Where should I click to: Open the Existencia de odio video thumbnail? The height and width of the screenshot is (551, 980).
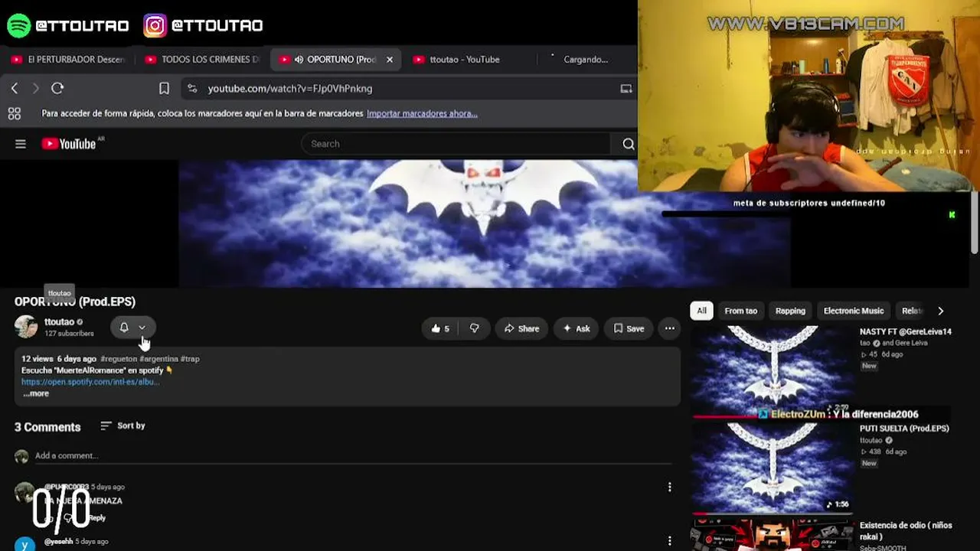point(771,535)
